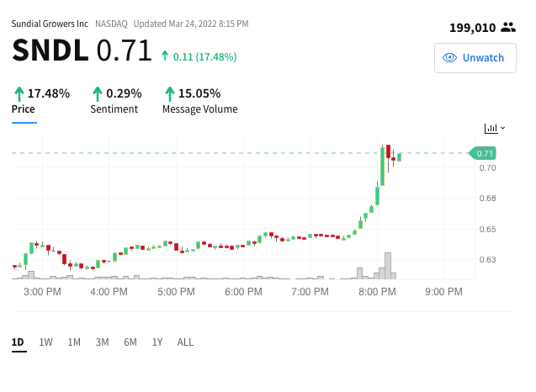Screen dimensions: 536x392
Task: Click the Unwatch button
Action: [x=475, y=58]
